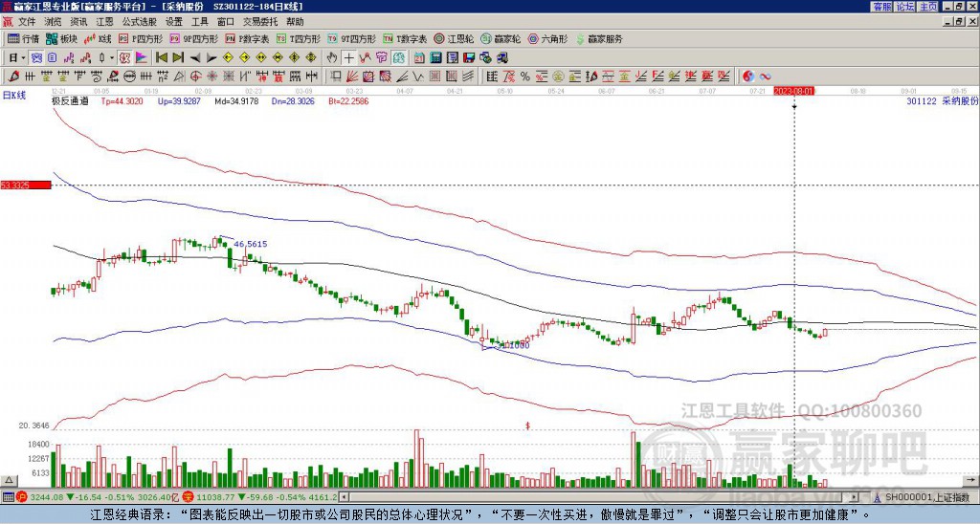This screenshot has height=524, width=980.
Task: Click the red 53.3325 price marker
Action: click(25, 185)
